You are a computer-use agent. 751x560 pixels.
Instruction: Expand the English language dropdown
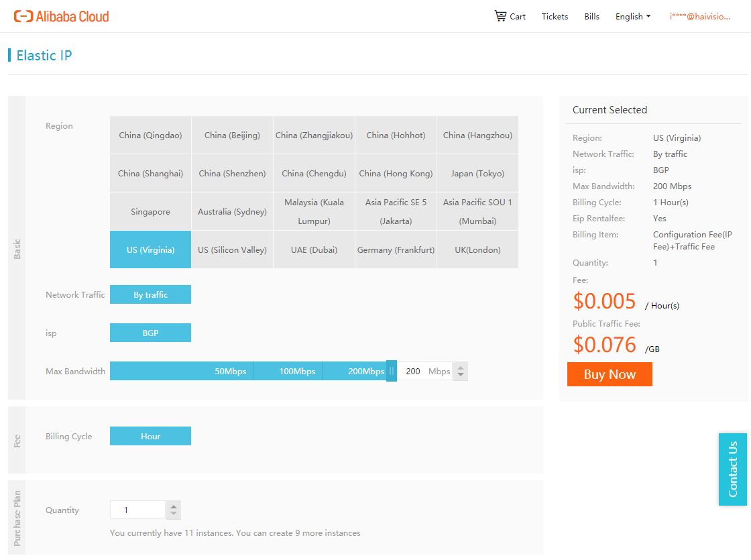pyautogui.click(x=632, y=17)
